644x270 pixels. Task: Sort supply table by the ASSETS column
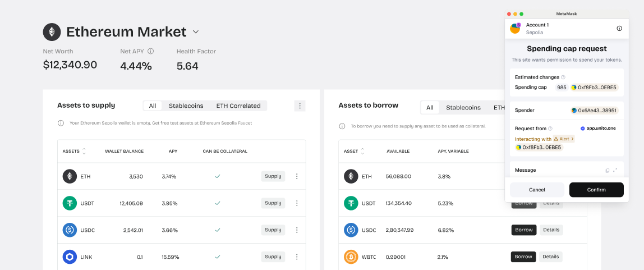tap(84, 151)
